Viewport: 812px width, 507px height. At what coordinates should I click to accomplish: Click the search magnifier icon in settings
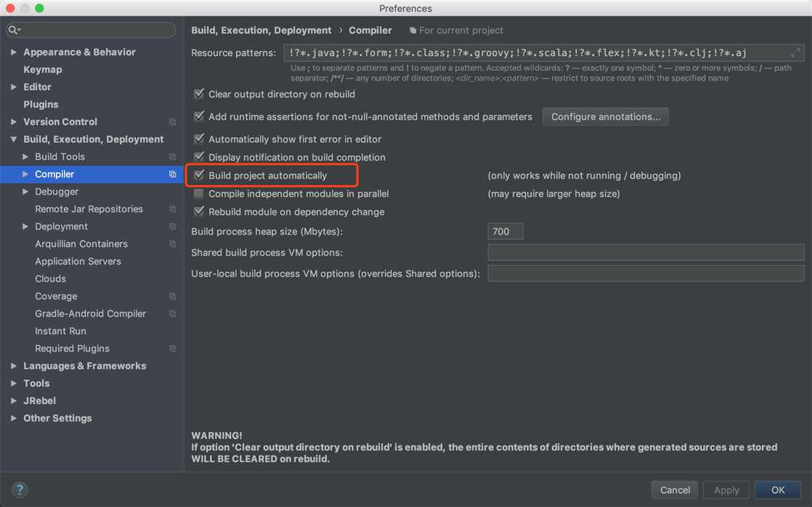tap(14, 30)
